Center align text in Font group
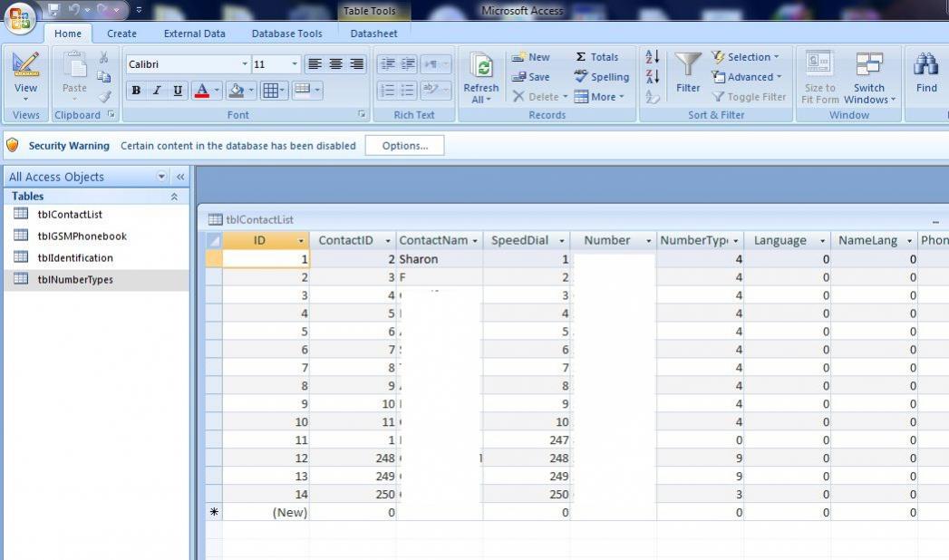Viewport: 949px width, 560px height. [336, 64]
